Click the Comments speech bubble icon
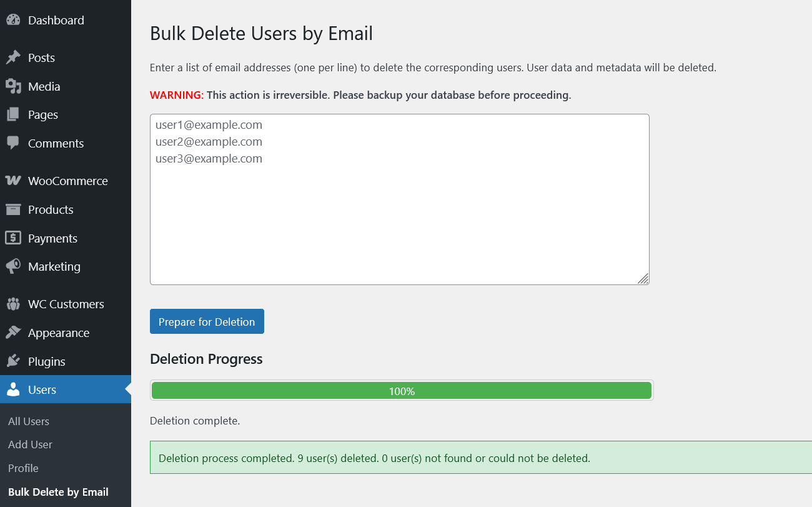Viewport: 812px width, 507px height. [x=13, y=143]
